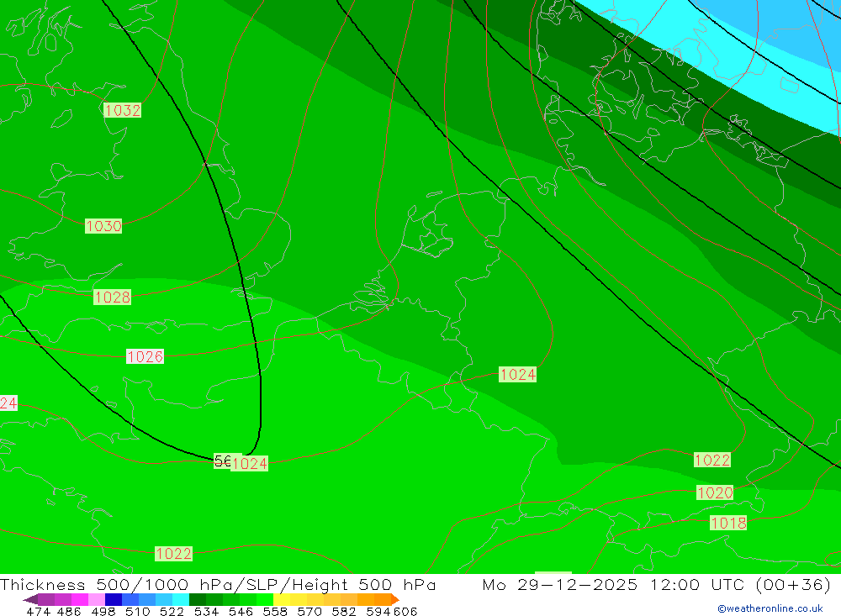Click the 522 value on the legend scale
The image size is (841, 616).
(x=172, y=612)
